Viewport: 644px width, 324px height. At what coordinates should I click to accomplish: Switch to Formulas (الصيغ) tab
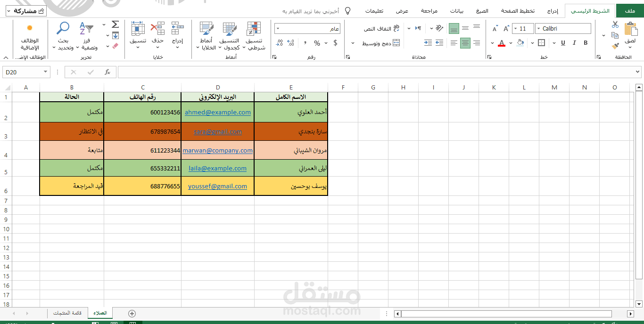(x=482, y=11)
